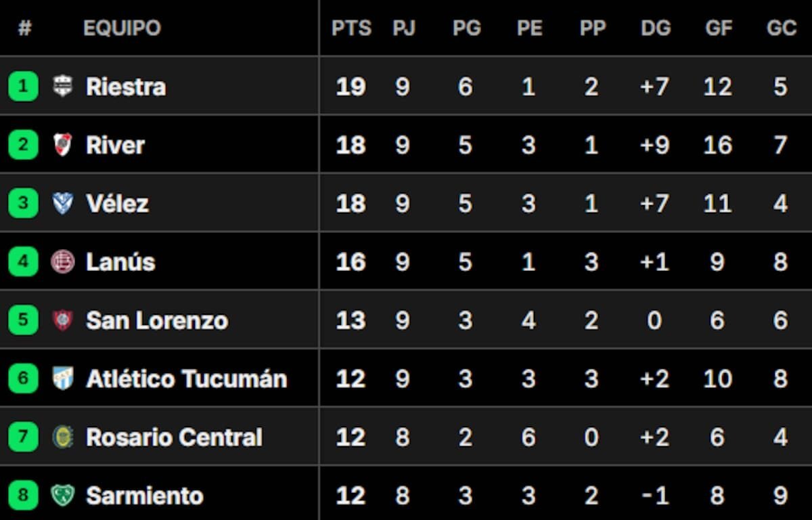Click the green position 1 badge
The image size is (812, 520).
tap(23, 87)
